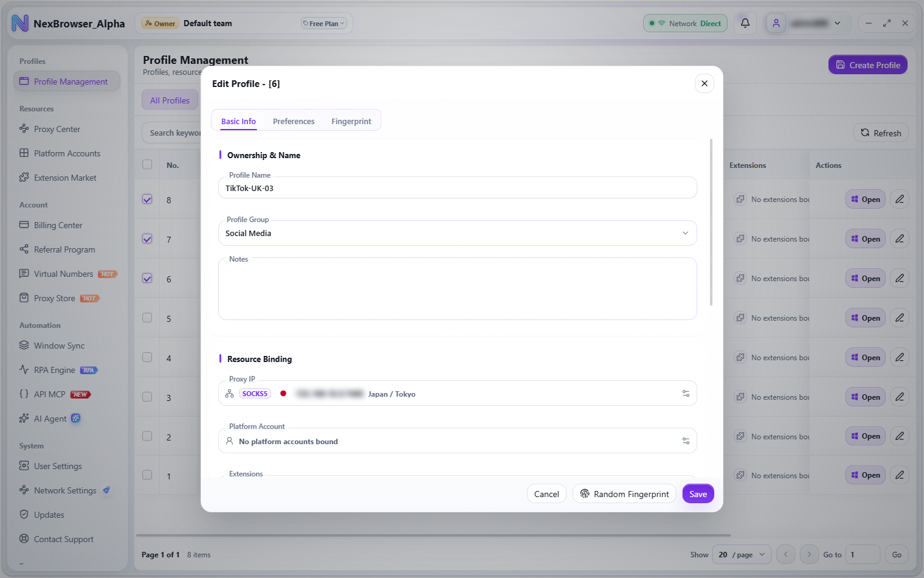Click the NexBrowser logo icon
Image resolution: width=924 pixels, height=578 pixels.
[20, 23]
